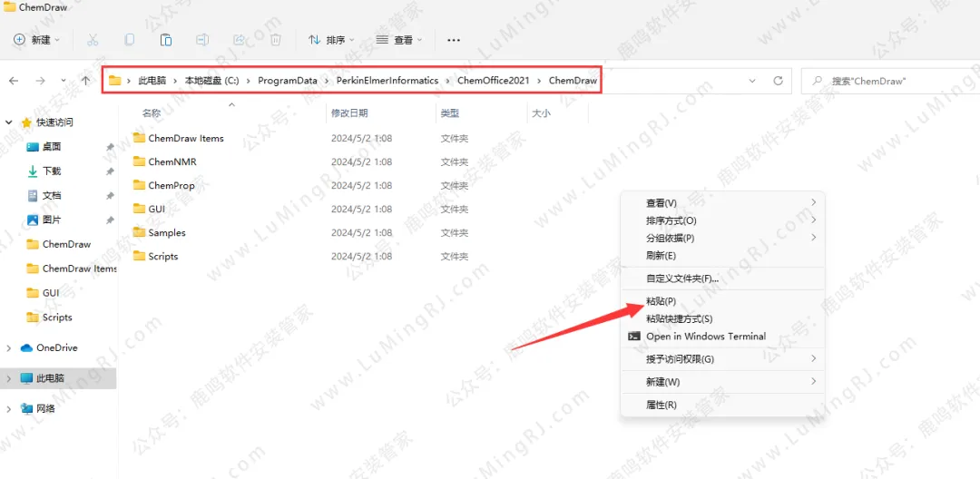Screen dimensions: 980x479
Task: Click ChemOffice2021 breadcrumb segment
Action: point(494,81)
